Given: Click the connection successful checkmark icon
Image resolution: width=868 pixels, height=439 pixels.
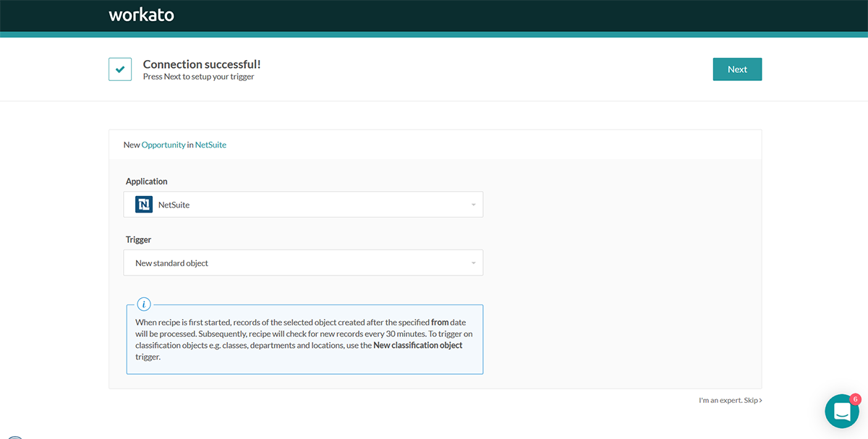Looking at the screenshot, I should click(120, 69).
